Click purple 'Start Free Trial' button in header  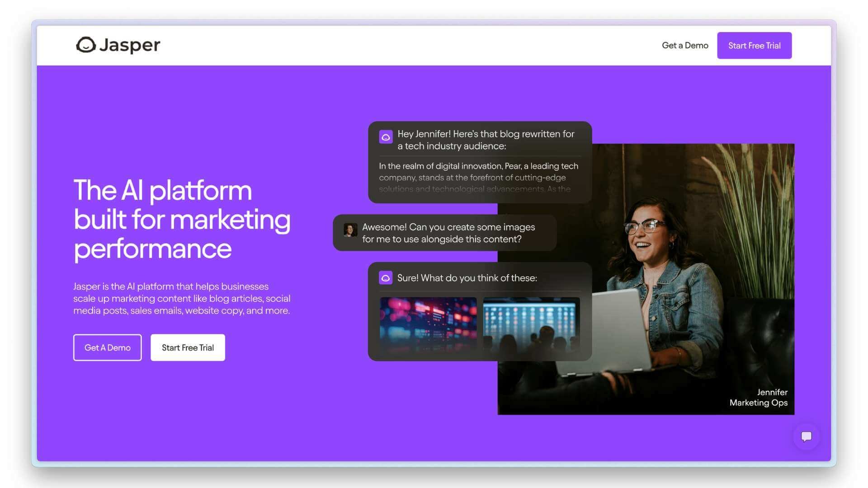click(754, 45)
